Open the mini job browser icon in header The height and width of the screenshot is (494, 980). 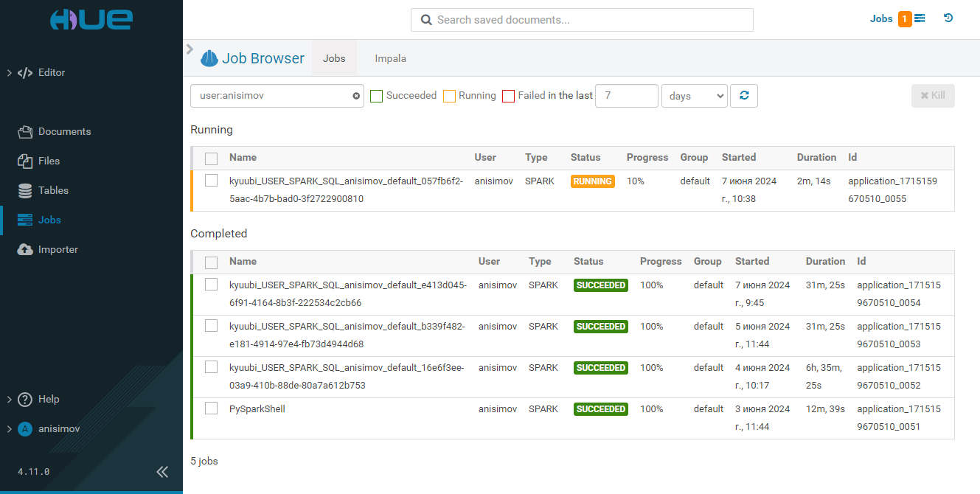[920, 18]
